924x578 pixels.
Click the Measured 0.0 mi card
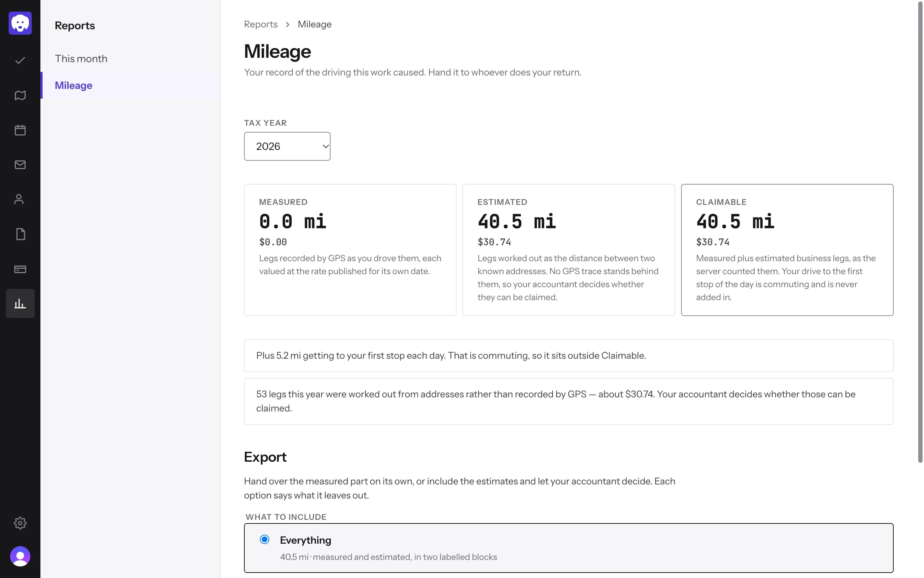[350, 250]
